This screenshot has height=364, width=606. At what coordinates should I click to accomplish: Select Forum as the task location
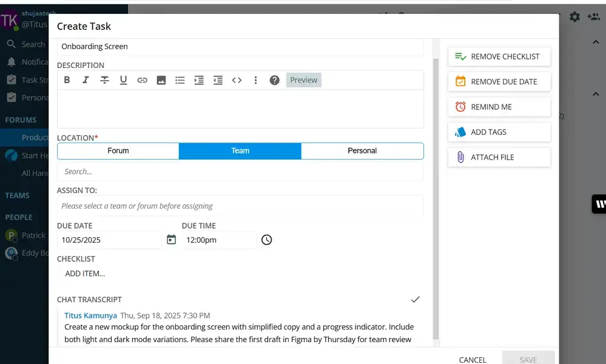118,150
